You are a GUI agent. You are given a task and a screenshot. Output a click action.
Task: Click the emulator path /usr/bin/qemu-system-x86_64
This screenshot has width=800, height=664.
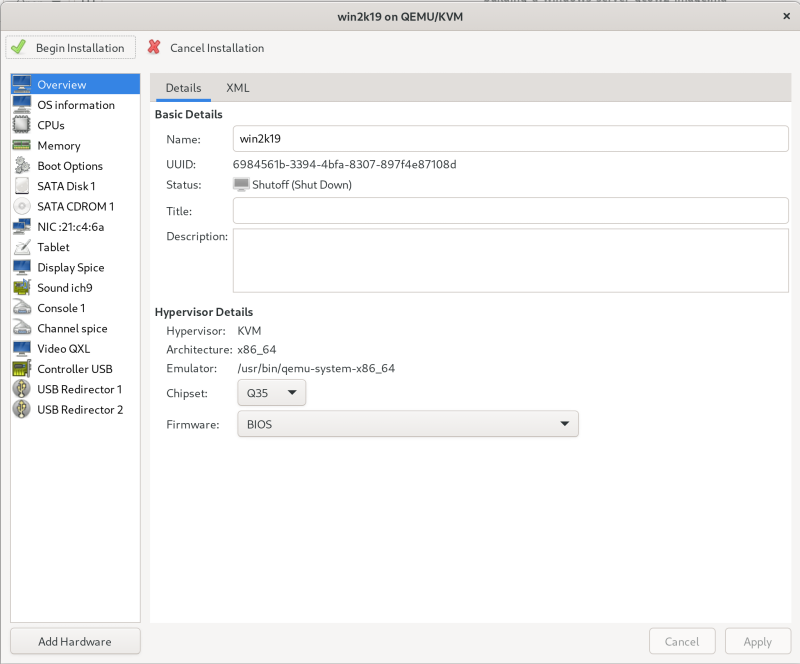316,368
